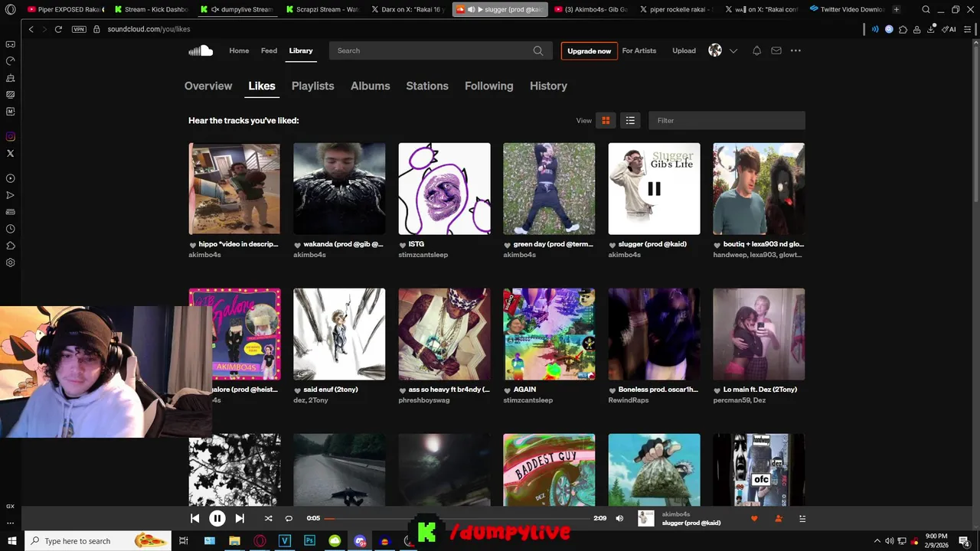Open Photoshop from the Windows taskbar
This screenshot has height=551, width=980.
(310, 541)
